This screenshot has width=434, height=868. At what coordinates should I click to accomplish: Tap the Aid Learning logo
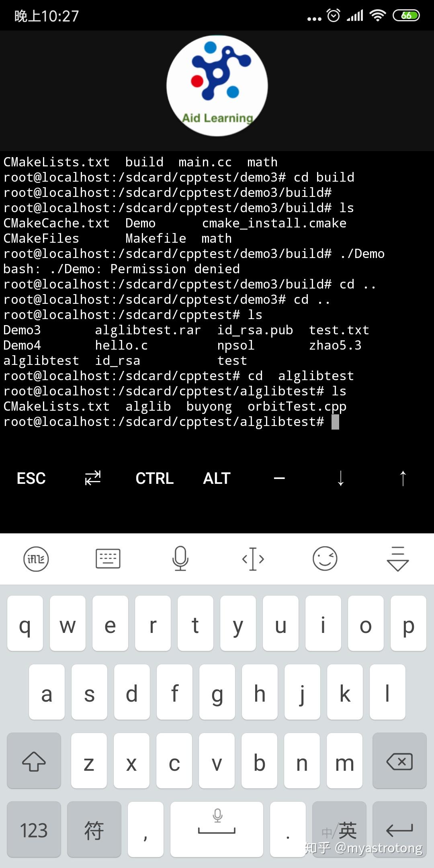217,86
